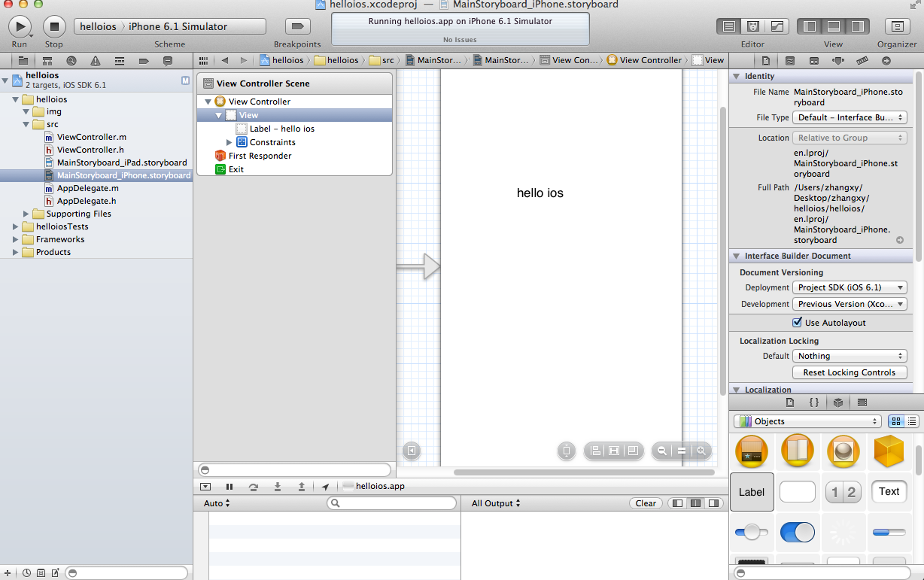Viewport: 924px width, 580px height.
Task: Click Step over in the debug bar
Action: (x=254, y=487)
